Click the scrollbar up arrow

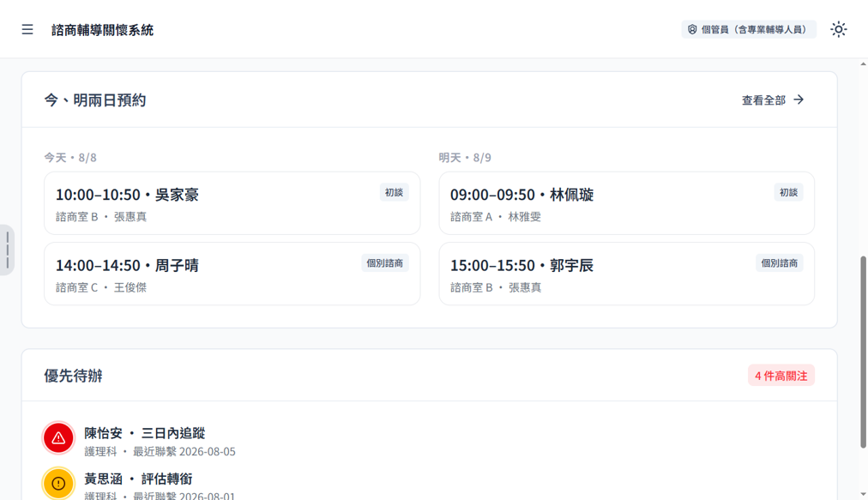(863, 64)
